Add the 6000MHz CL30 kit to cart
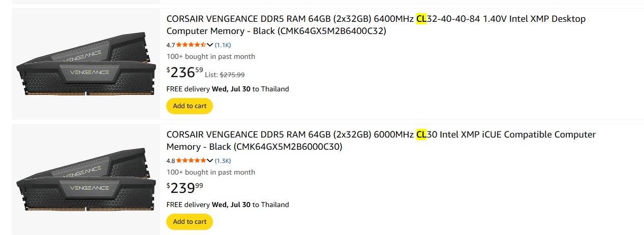Image resolution: width=644 pixels, height=235 pixels. point(190,222)
